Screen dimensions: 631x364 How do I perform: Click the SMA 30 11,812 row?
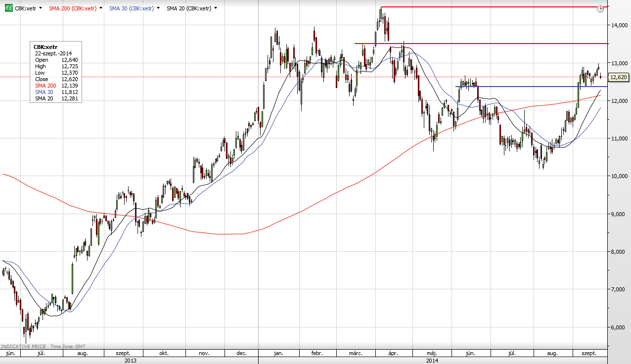[x=56, y=92]
